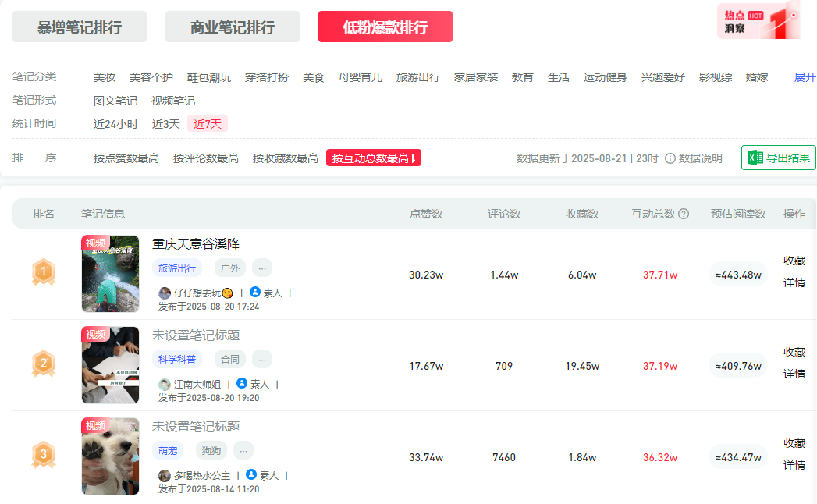Expand more tags beside 合同 tag
The width and height of the screenshot is (817, 504).
(x=262, y=359)
